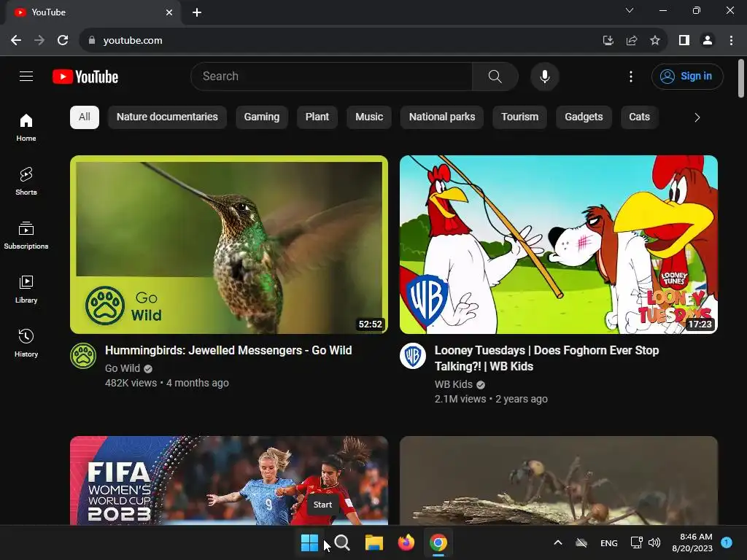The image size is (747, 560).
Task: Open Subscriptions from the sidebar
Action: click(26, 236)
